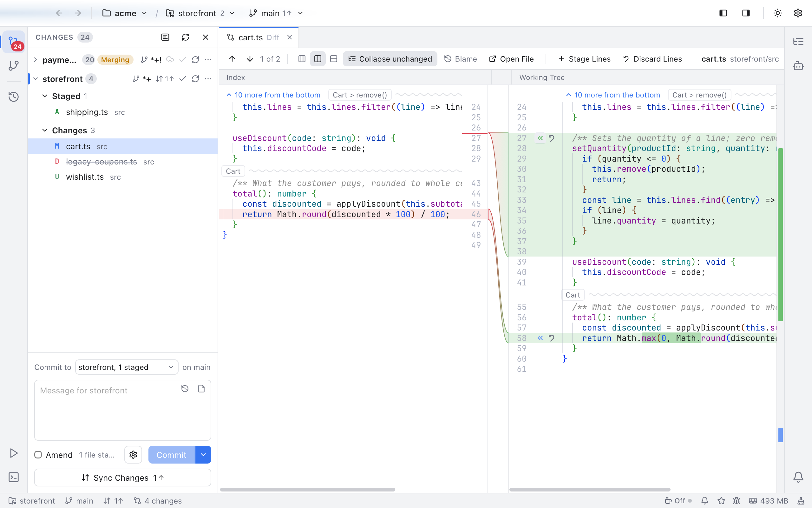
Task: Click the Index pane horizontal scrollbar
Action: (x=307, y=490)
